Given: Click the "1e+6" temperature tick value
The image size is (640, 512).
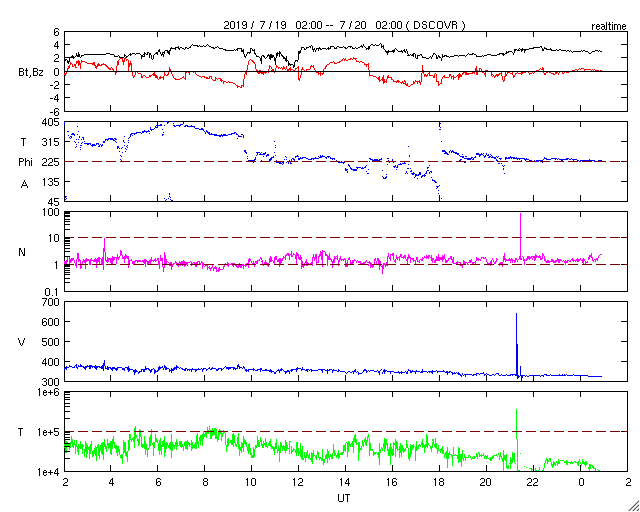Looking at the screenshot, I should [x=50, y=392].
